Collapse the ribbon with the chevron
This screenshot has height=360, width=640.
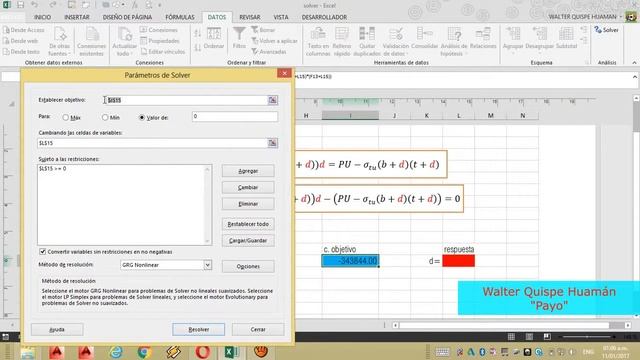pyautogui.click(x=634, y=63)
